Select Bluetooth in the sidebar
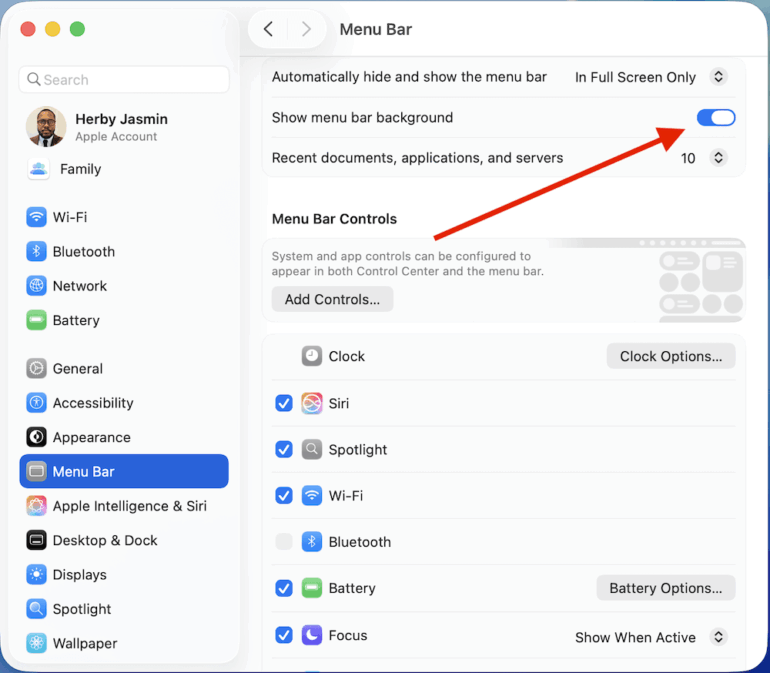The width and height of the screenshot is (770, 673). [124, 252]
